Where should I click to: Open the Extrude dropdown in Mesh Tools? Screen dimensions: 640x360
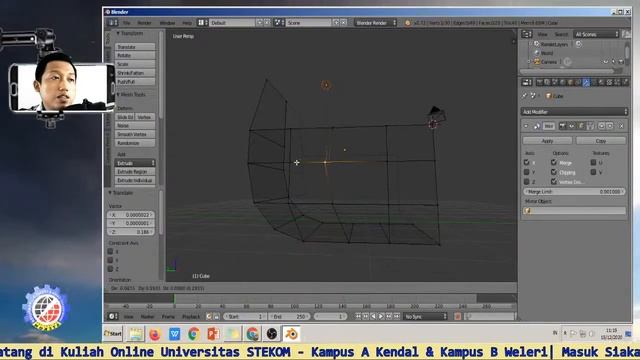(135, 163)
